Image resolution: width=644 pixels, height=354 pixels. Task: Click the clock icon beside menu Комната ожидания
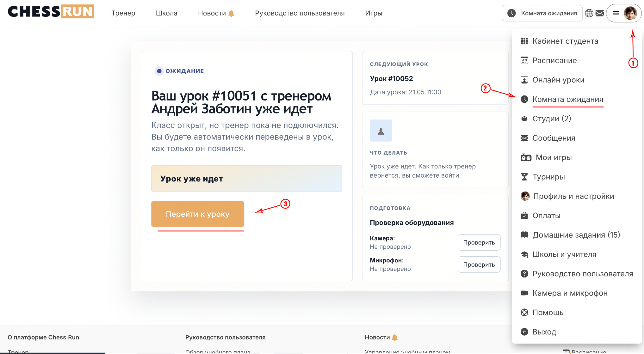[x=524, y=99]
